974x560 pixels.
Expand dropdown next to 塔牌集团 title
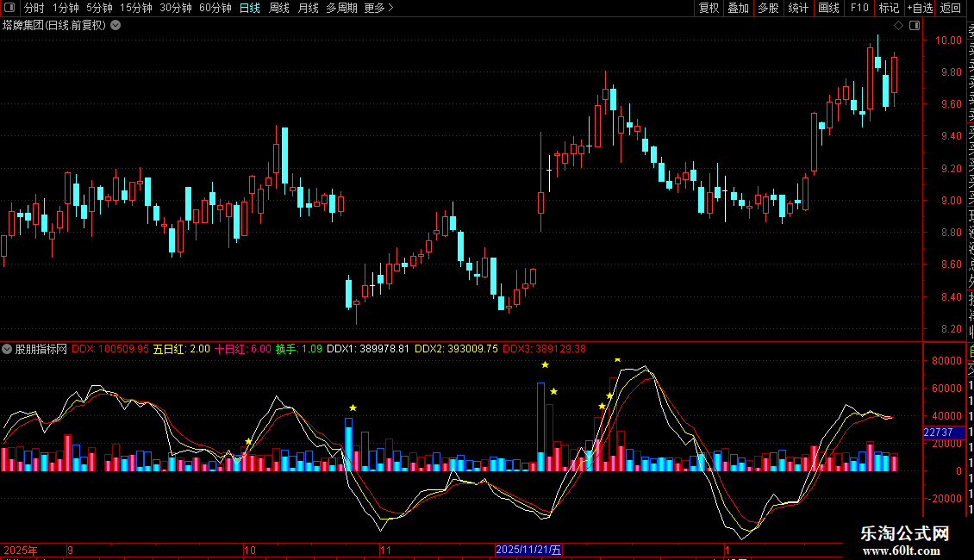point(116,26)
